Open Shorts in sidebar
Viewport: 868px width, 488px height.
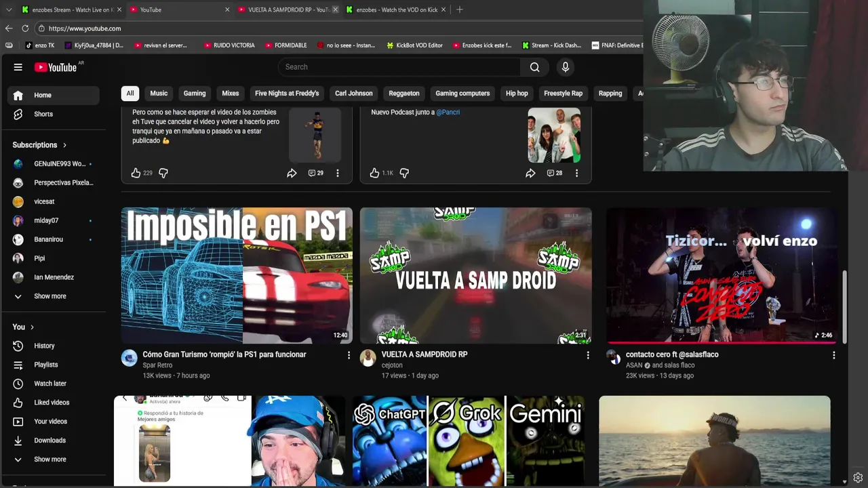tap(53, 114)
